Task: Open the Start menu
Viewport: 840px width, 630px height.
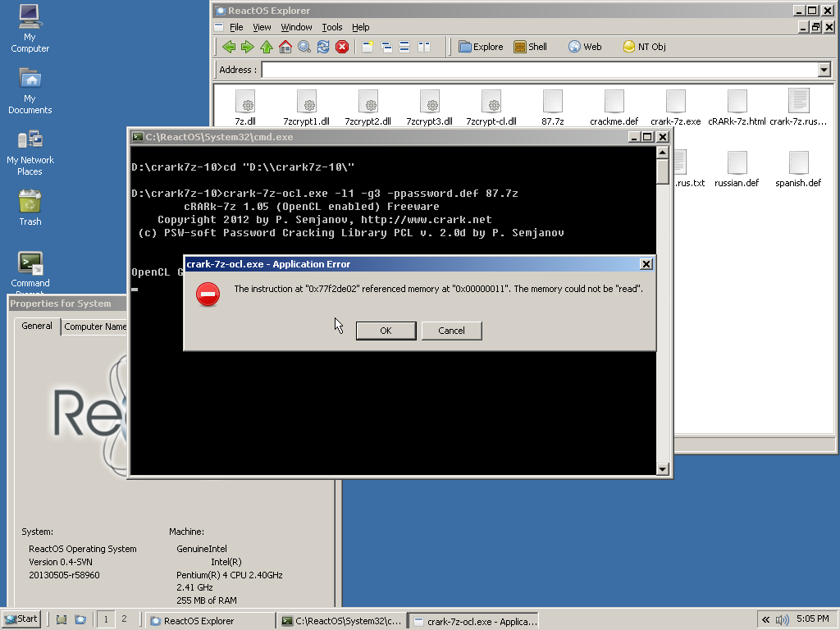Action: point(21,620)
